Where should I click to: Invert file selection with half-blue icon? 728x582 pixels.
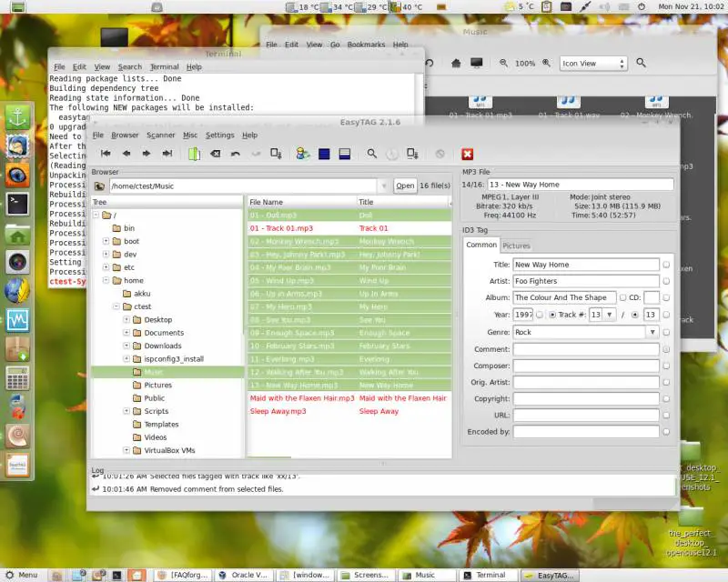click(345, 154)
